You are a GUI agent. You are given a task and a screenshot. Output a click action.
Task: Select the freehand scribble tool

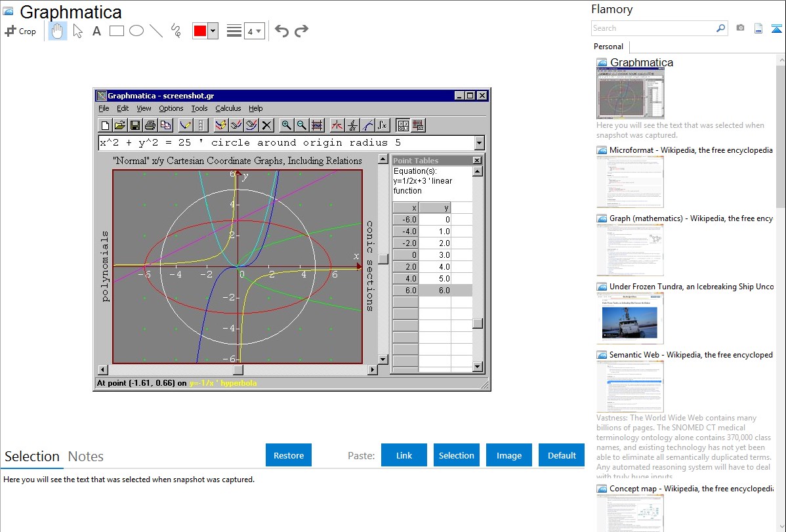(x=176, y=31)
